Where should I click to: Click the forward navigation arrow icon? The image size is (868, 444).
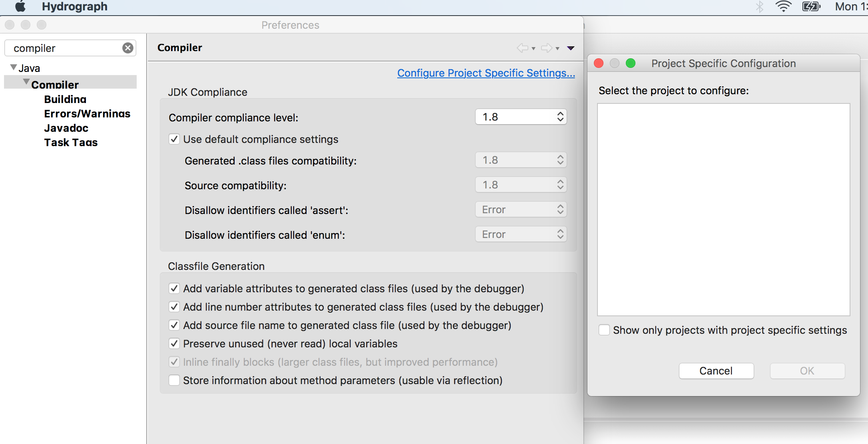pos(547,48)
